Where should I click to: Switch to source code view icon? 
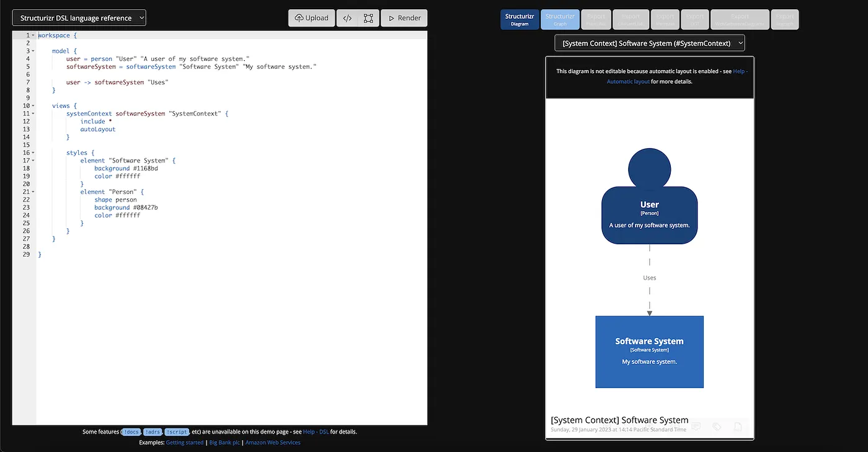point(347,18)
